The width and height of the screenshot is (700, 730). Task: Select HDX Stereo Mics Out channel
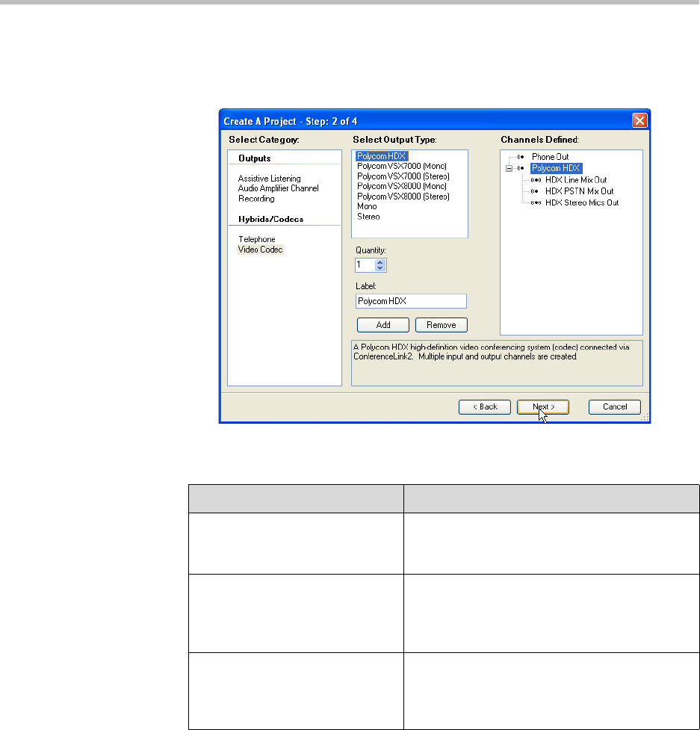point(583,202)
